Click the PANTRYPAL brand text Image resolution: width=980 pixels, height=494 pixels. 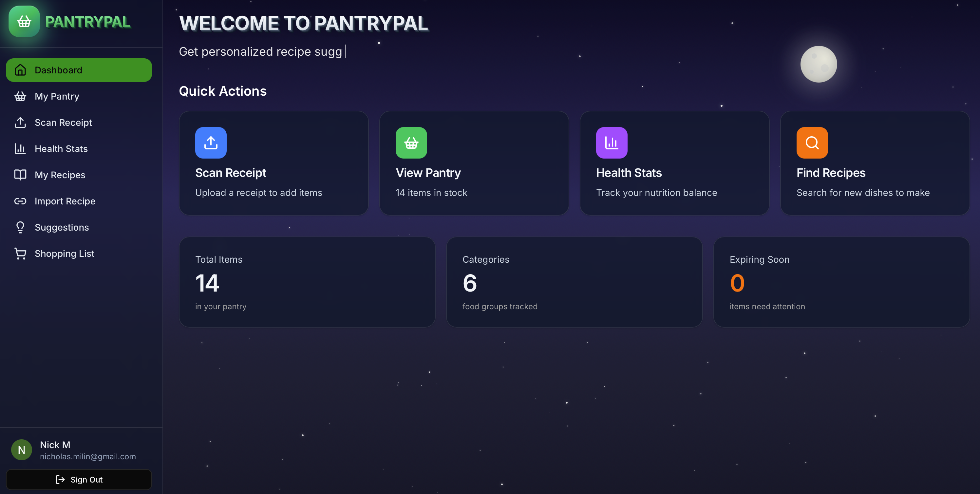88,22
